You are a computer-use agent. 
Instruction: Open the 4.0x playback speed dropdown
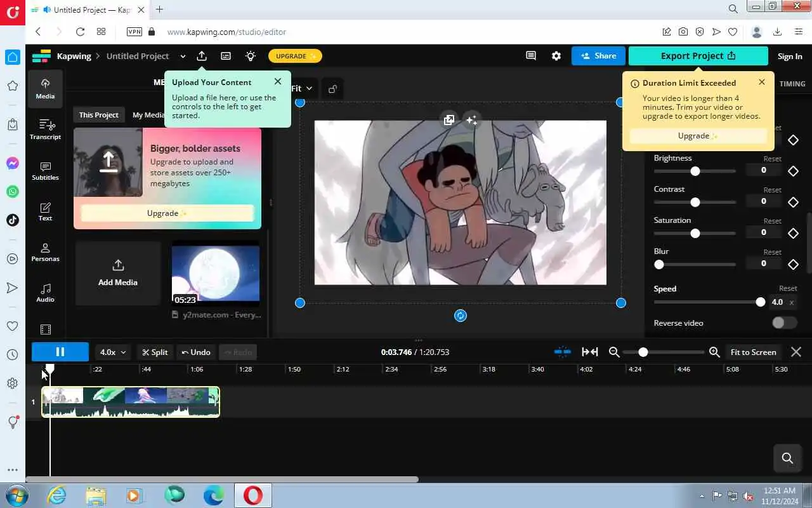pyautogui.click(x=114, y=352)
